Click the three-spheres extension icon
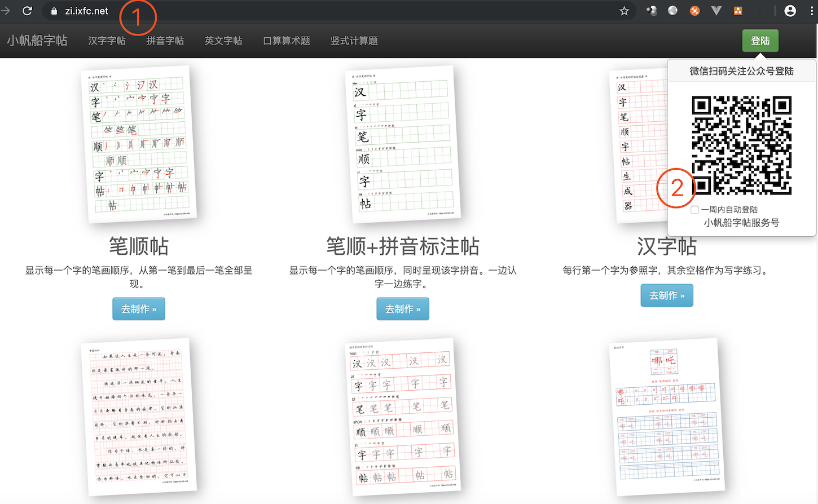The image size is (818, 504). tap(652, 11)
